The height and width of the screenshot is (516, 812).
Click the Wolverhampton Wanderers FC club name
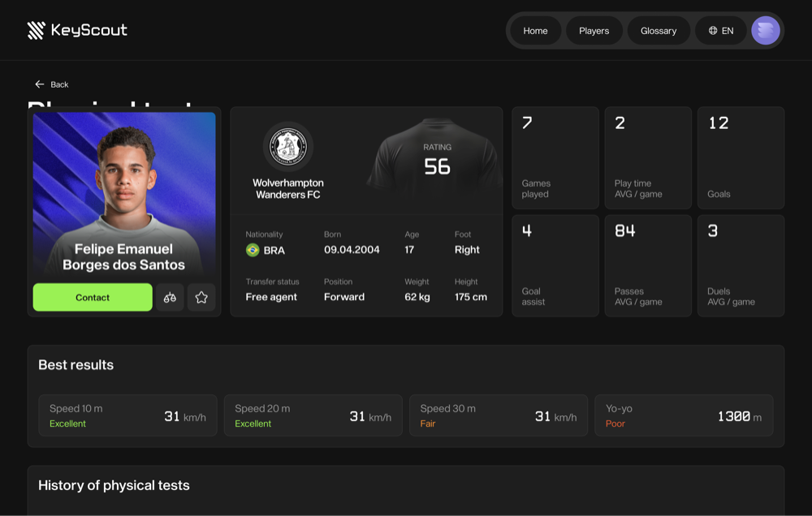pos(288,189)
